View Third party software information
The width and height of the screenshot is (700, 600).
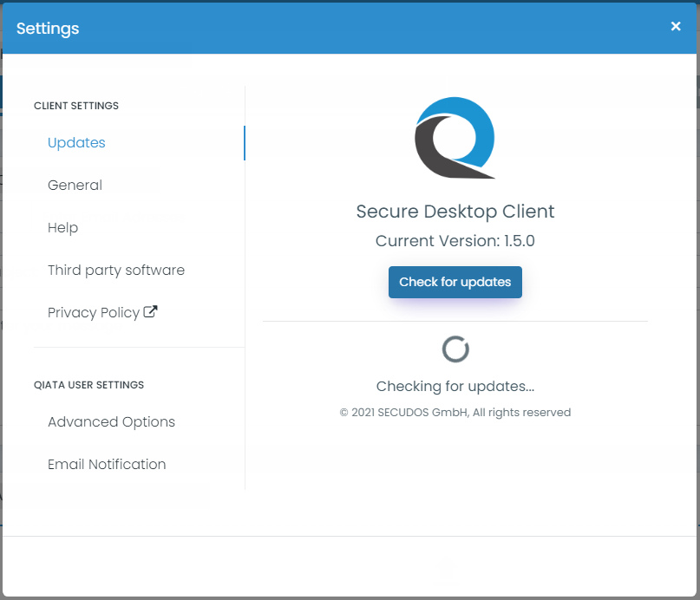pos(115,270)
